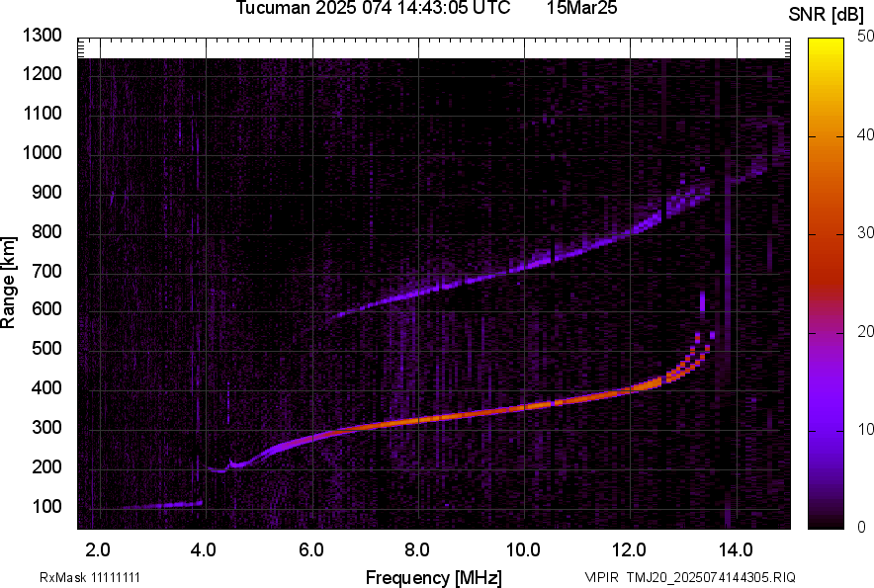Click the range tick label '600'
The image size is (874, 588).
[46, 308]
